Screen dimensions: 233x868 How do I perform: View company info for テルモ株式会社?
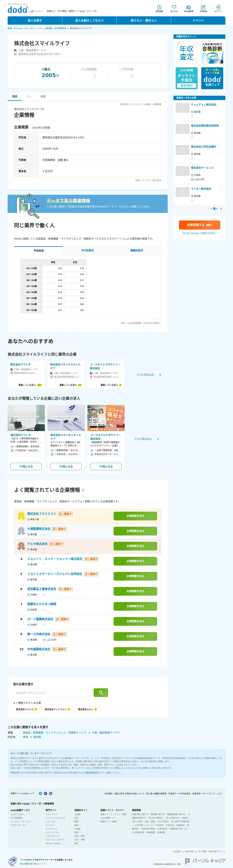[x=135, y=546]
